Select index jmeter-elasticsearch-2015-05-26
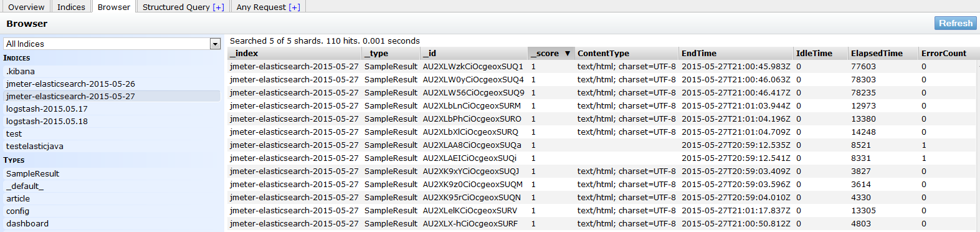 (x=112, y=84)
